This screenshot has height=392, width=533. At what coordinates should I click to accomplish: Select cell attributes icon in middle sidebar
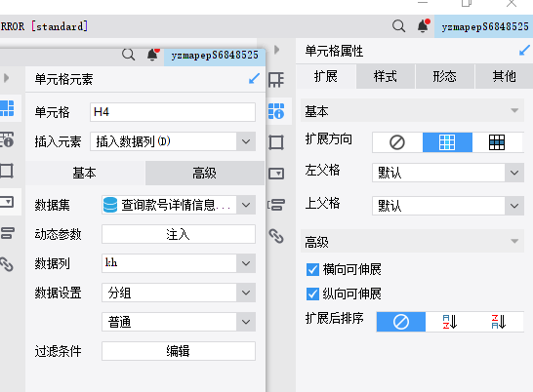(276, 111)
